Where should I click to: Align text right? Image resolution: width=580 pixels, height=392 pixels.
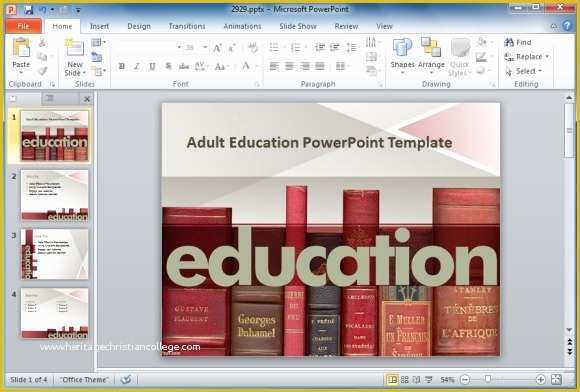(305, 66)
